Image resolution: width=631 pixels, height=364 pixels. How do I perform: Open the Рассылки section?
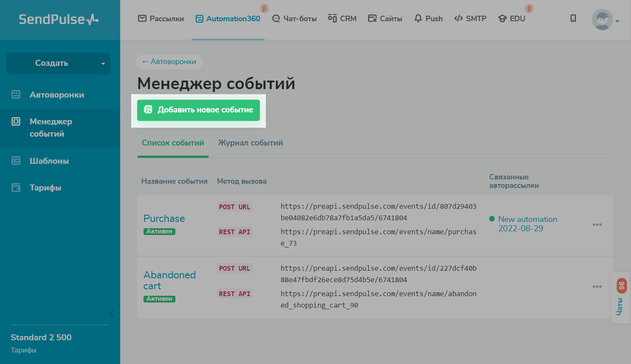coord(161,19)
